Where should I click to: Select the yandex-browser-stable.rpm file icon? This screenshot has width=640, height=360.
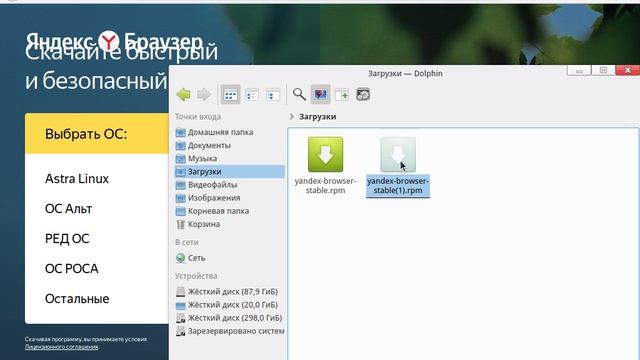tap(325, 154)
